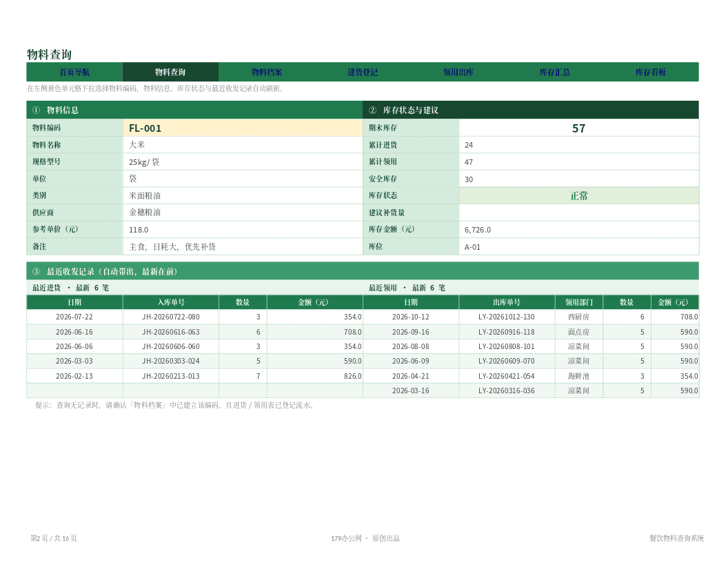Select purchase order JH-20260303-024
Viewport: 728px width, 563px height.
point(171,361)
